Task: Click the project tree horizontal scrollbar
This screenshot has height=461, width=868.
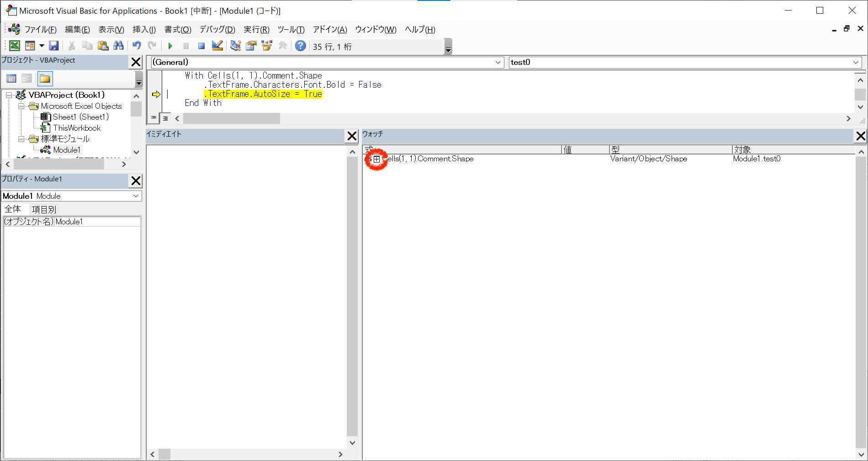Action: [65, 164]
